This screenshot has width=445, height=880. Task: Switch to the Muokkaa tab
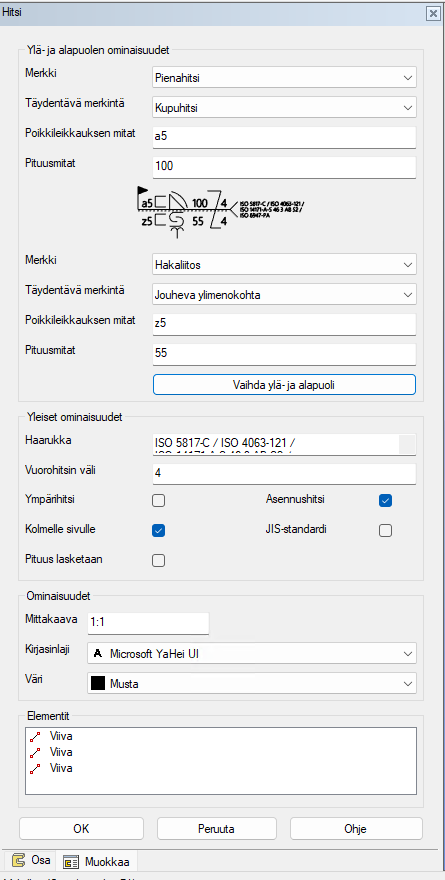97,860
